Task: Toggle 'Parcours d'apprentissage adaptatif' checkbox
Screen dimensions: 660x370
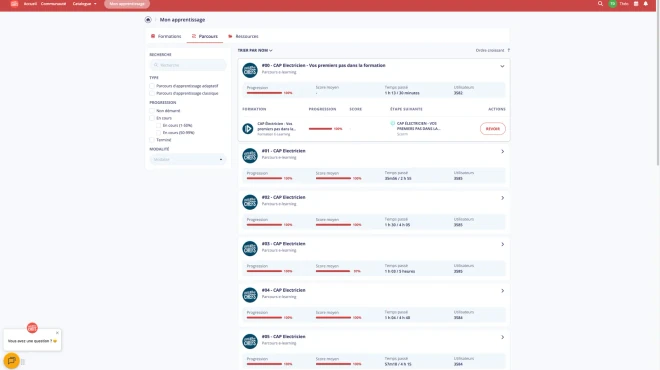Action: point(152,86)
